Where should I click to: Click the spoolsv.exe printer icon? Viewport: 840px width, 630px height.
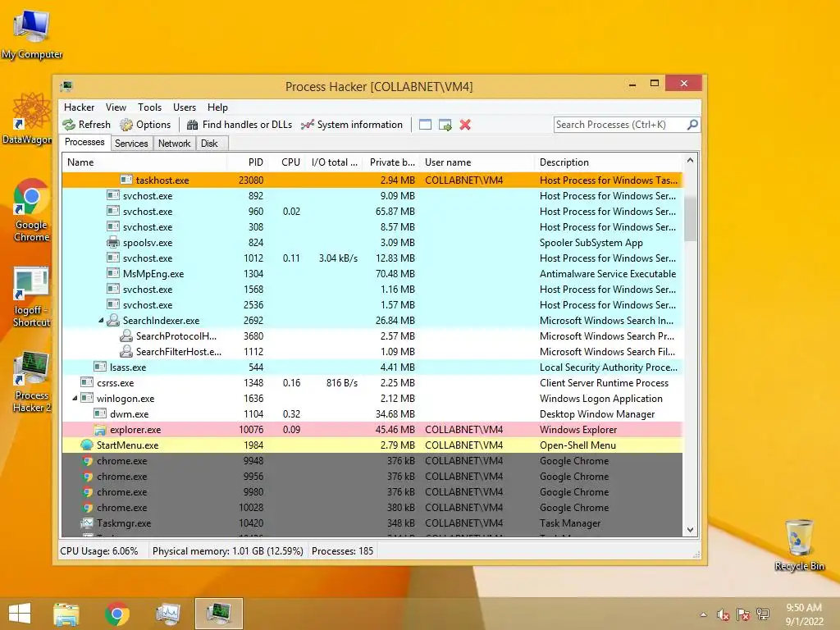click(x=113, y=242)
